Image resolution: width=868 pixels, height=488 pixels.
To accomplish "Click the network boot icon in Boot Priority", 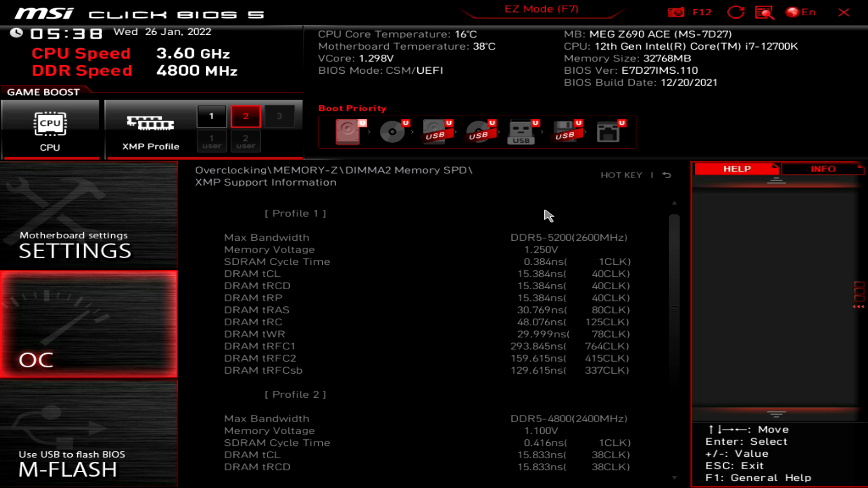I will pyautogui.click(x=609, y=131).
